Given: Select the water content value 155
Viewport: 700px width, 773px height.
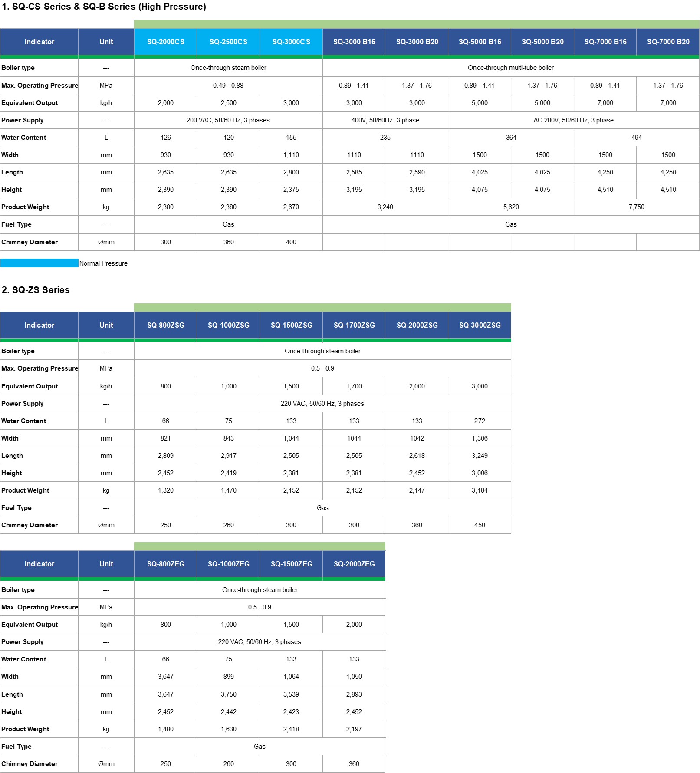Looking at the screenshot, I should coord(291,138).
